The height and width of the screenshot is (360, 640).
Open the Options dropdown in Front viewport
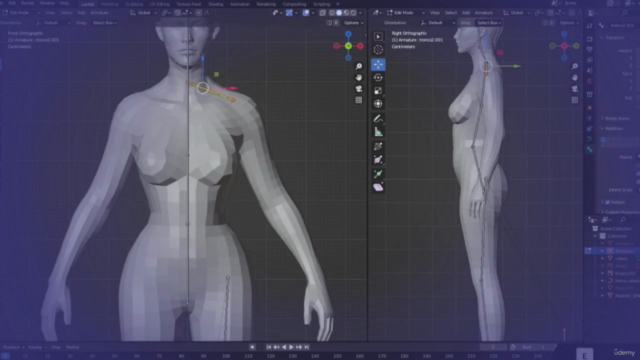click(x=353, y=23)
